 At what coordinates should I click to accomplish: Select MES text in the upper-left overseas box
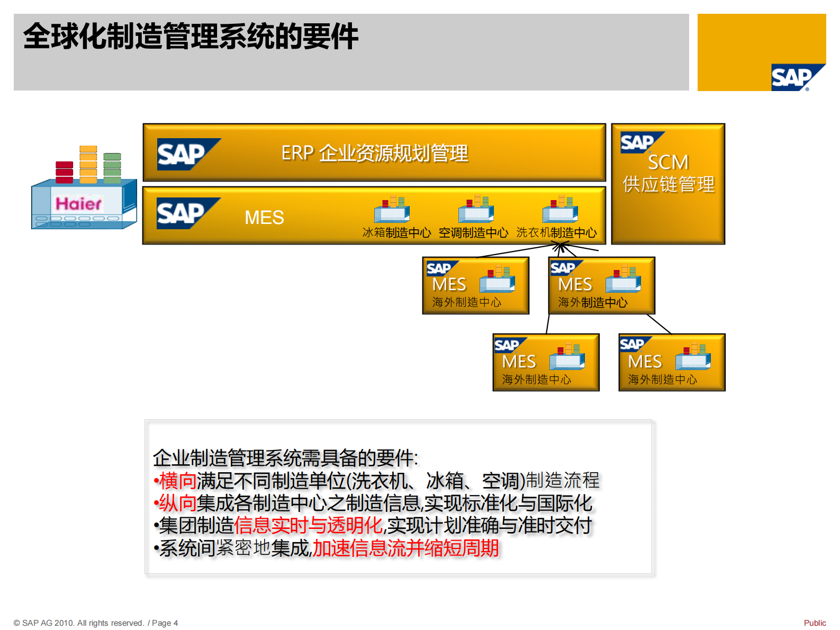[449, 285]
